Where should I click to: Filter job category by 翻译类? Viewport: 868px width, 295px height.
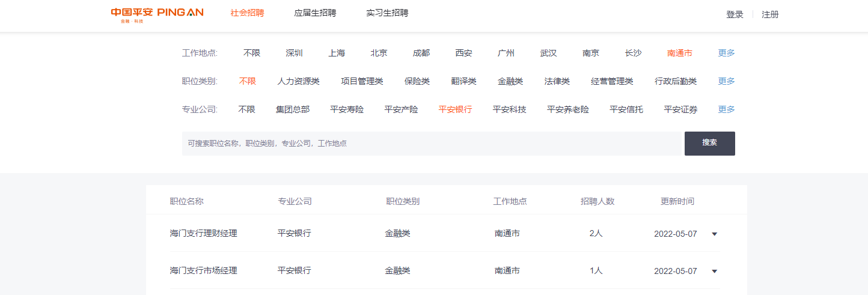click(x=464, y=81)
